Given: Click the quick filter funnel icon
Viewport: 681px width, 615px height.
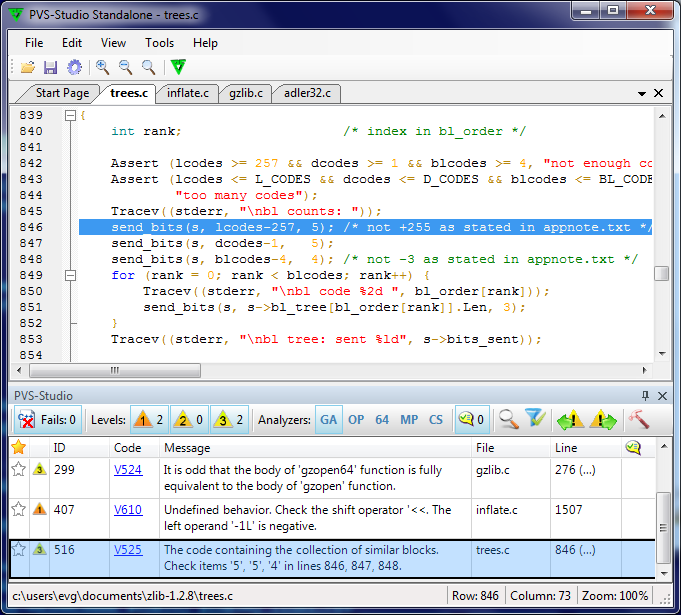Looking at the screenshot, I should (535, 420).
